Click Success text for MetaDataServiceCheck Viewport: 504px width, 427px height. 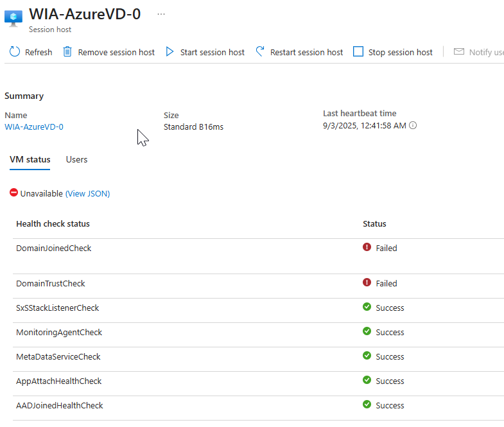390,357
